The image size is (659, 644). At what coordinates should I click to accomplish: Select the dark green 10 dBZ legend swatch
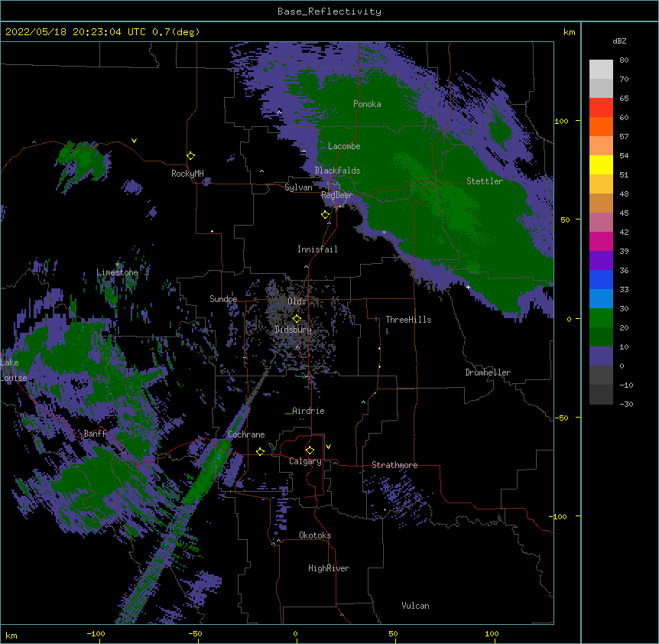(x=601, y=337)
